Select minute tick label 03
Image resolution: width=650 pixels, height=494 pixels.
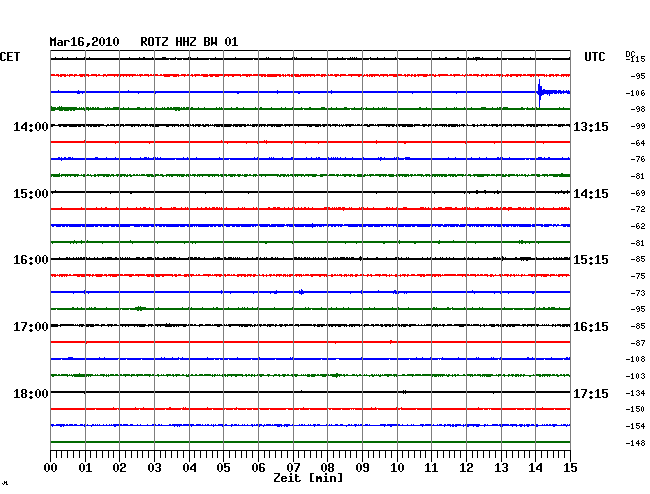pyautogui.click(x=155, y=468)
